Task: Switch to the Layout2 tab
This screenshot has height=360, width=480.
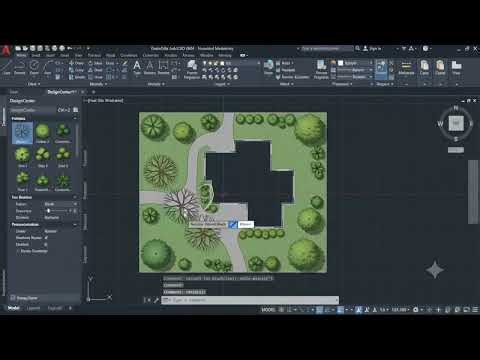Action: [54, 308]
